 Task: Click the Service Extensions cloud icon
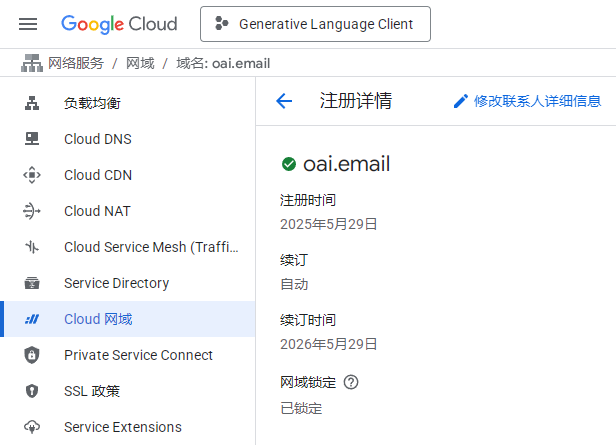point(32,427)
